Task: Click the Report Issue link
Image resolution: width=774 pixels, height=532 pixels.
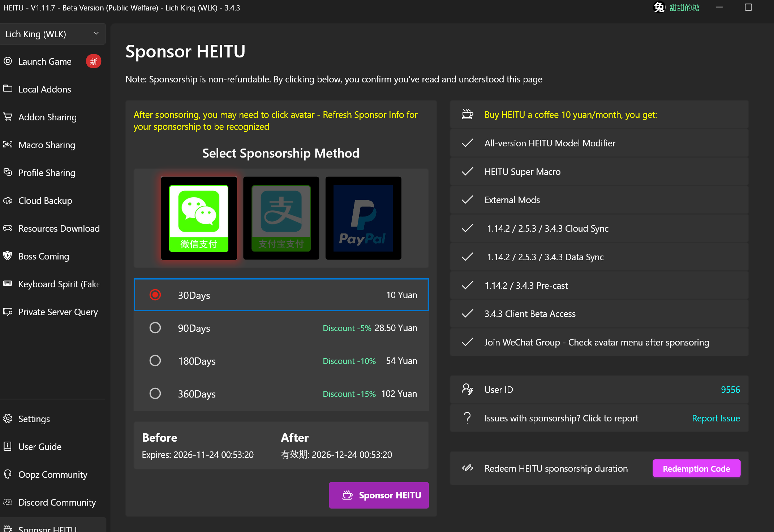Action: pyautogui.click(x=716, y=418)
